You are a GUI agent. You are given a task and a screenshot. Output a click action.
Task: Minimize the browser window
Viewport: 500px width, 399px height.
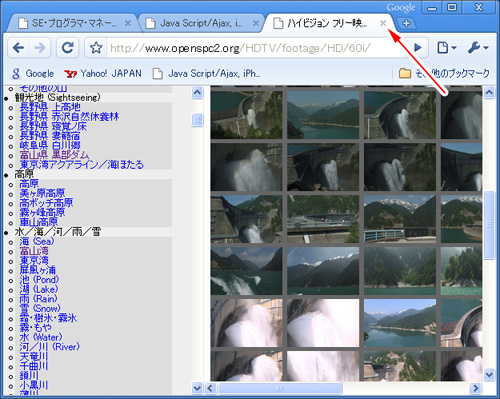[432, 7]
